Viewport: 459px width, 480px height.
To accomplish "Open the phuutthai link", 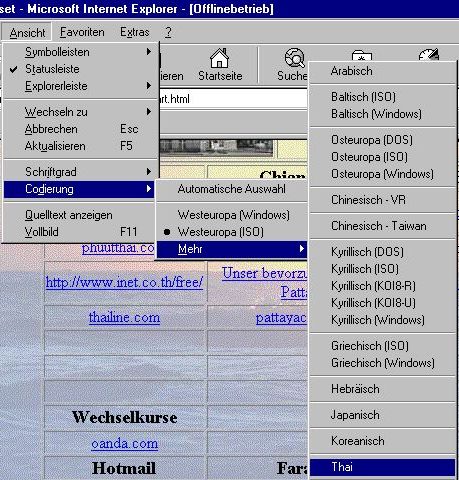I will (x=118, y=248).
